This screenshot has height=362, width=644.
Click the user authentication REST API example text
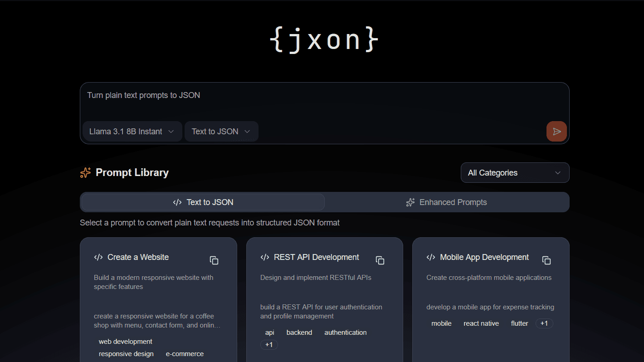(321, 312)
